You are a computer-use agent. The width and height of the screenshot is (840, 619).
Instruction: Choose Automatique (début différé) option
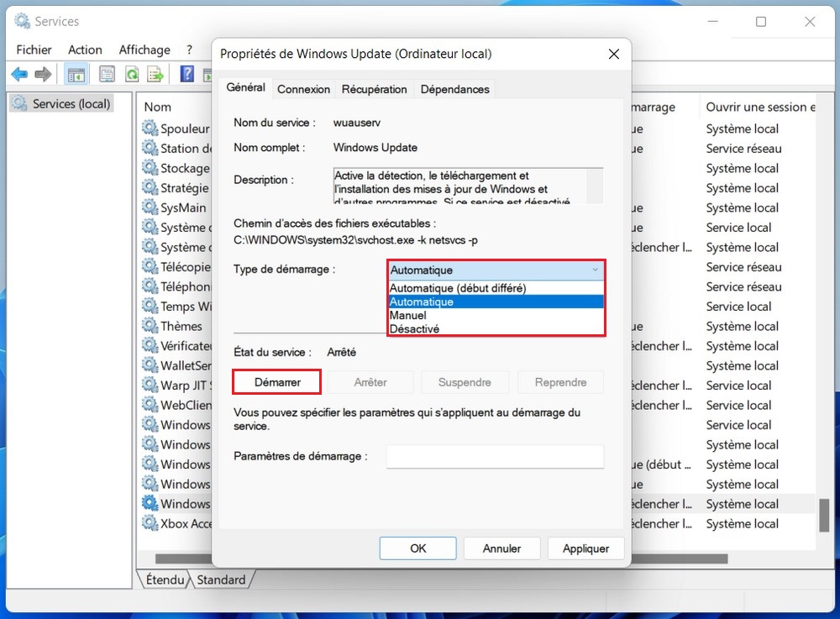[496, 288]
